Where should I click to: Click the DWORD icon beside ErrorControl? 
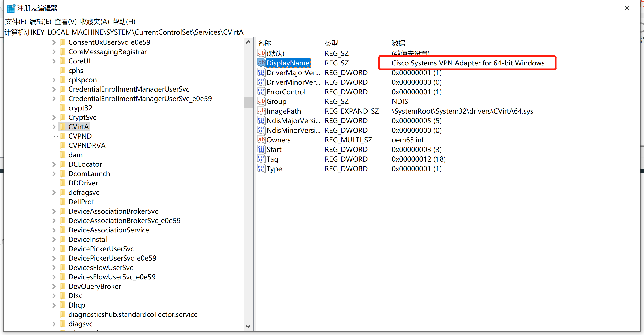(261, 92)
